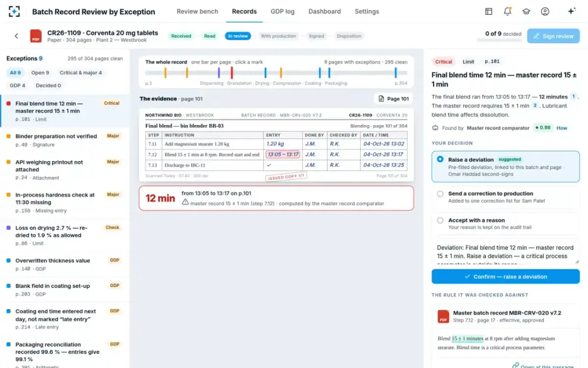Click the red square of Final blend time exception

(x=8, y=104)
